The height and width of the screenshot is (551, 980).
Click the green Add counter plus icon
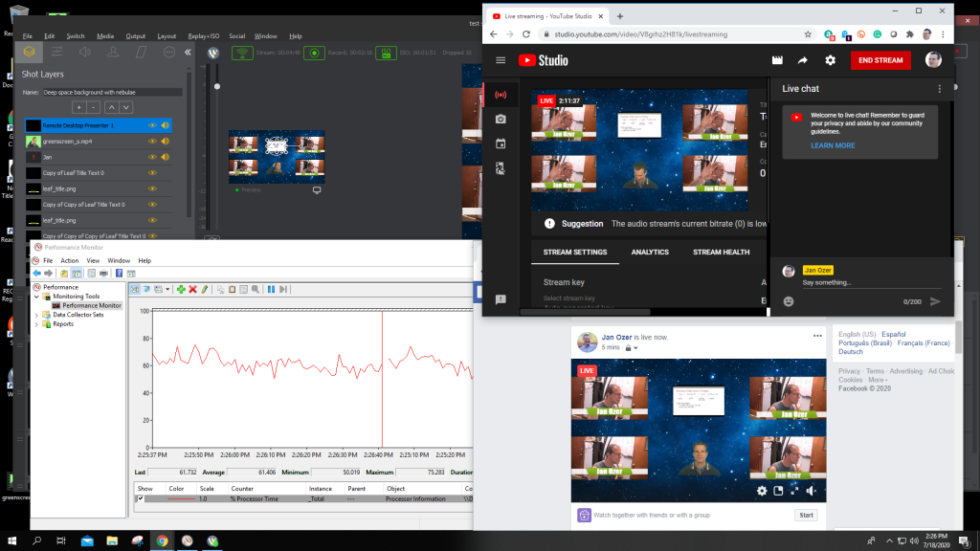pyautogui.click(x=180, y=289)
